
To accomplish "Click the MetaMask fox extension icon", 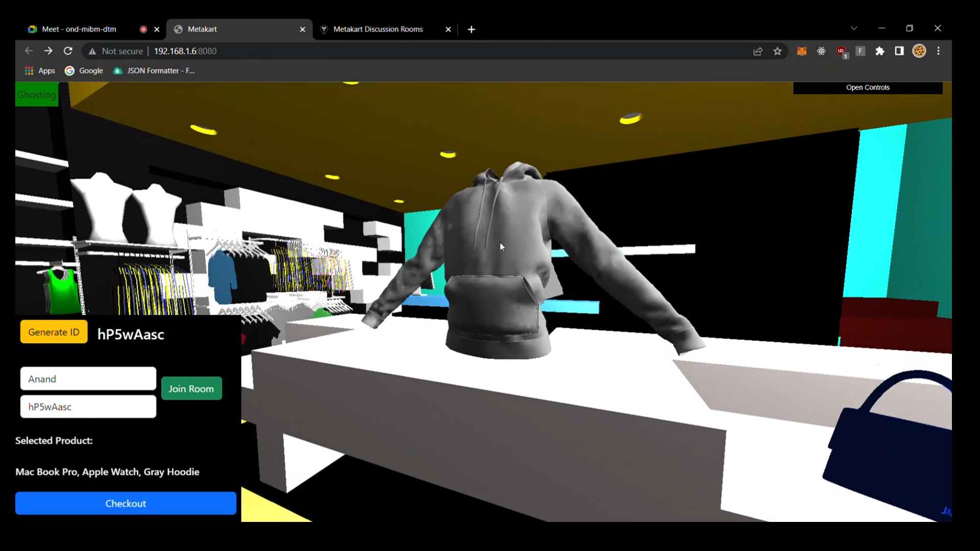I will tap(802, 51).
